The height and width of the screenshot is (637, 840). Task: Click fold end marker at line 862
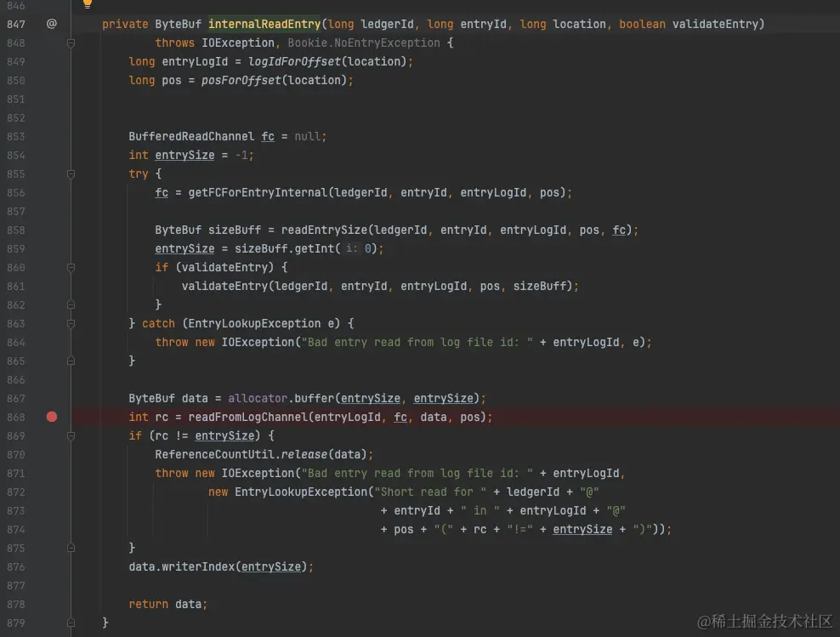(x=71, y=304)
